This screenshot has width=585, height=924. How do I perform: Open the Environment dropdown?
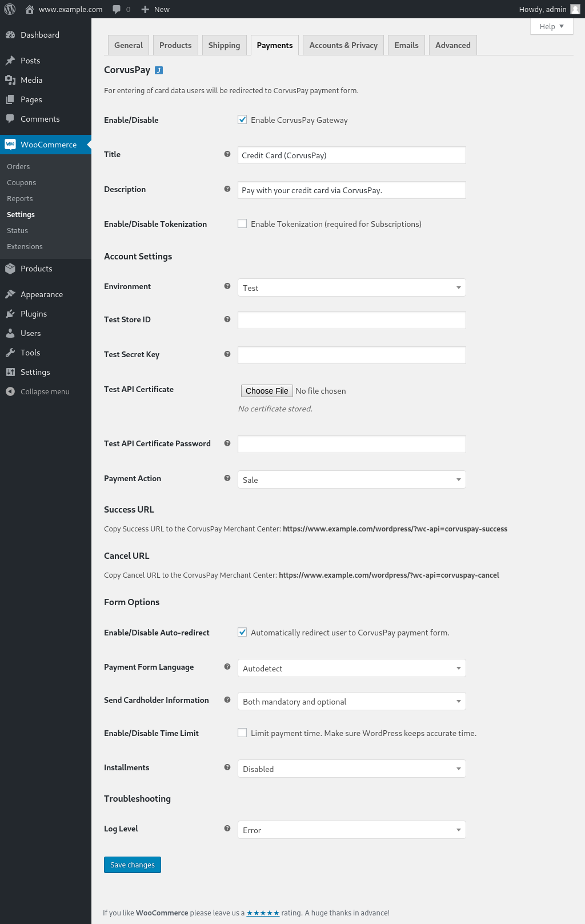click(351, 287)
